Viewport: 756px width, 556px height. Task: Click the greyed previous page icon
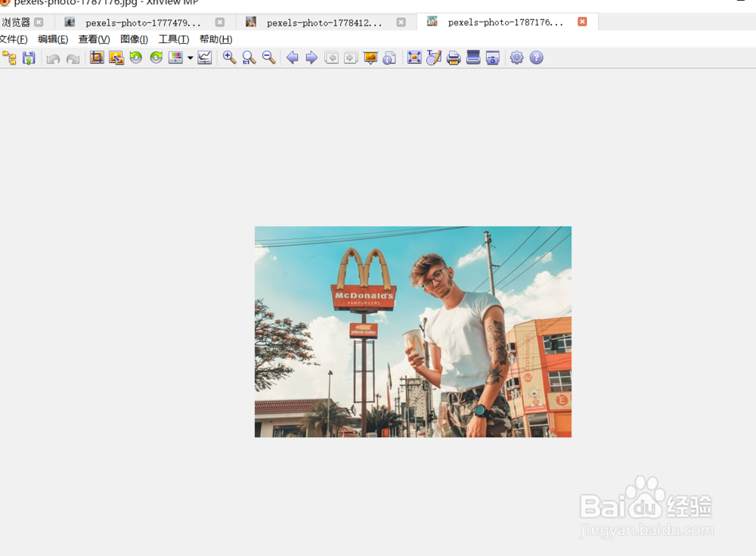click(x=331, y=58)
